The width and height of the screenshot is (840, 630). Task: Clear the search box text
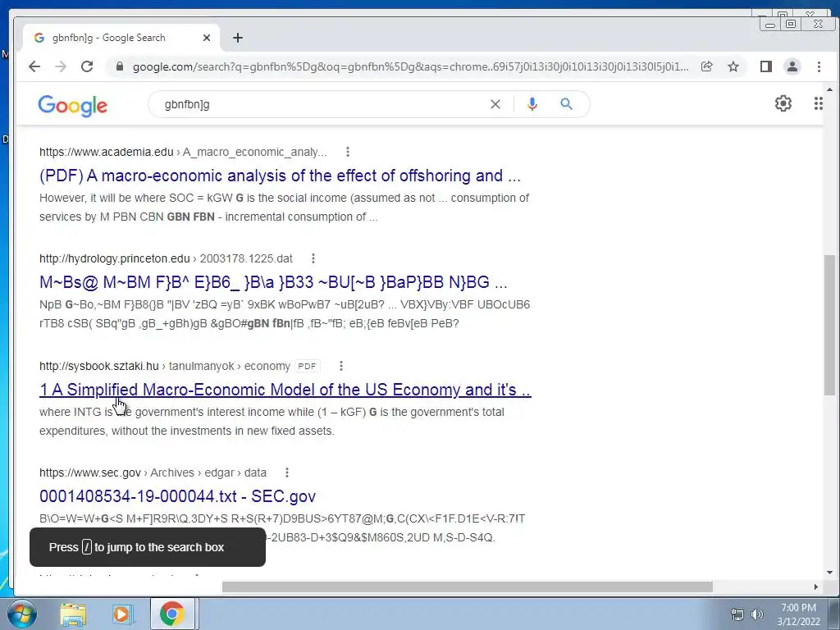click(x=495, y=104)
